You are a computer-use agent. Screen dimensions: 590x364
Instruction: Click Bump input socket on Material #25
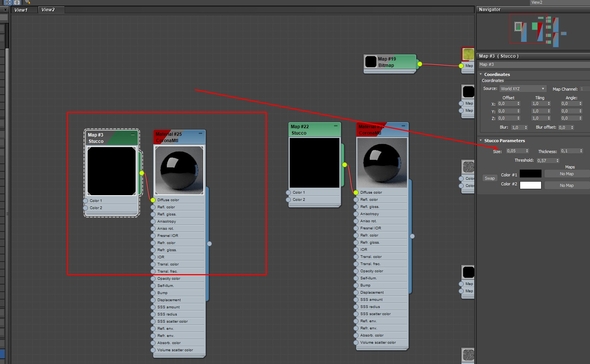(x=153, y=293)
